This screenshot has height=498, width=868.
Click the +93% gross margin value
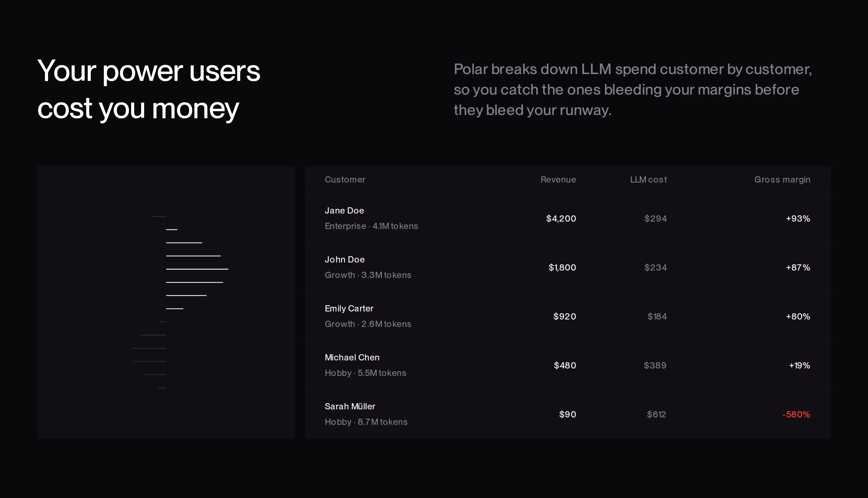(x=798, y=218)
